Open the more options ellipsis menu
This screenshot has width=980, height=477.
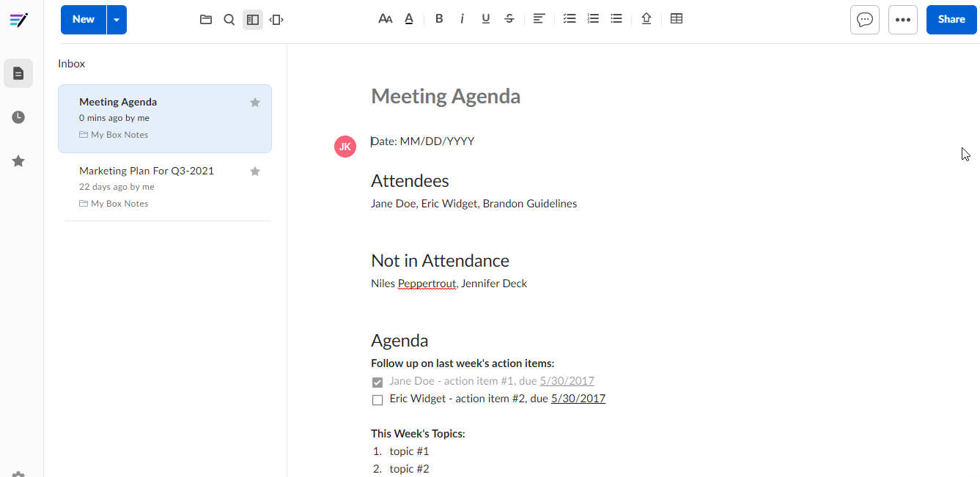pos(903,20)
